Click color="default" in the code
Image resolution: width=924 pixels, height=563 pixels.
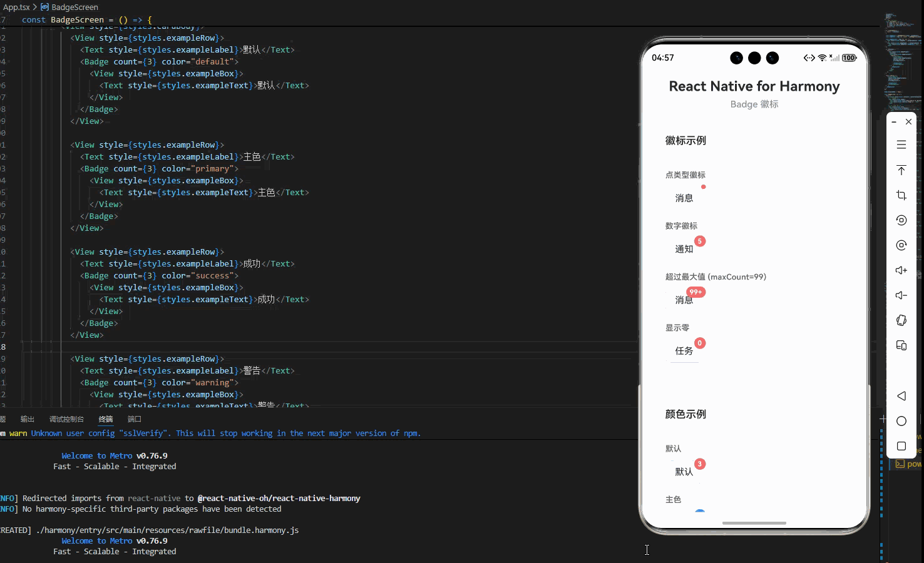click(197, 62)
